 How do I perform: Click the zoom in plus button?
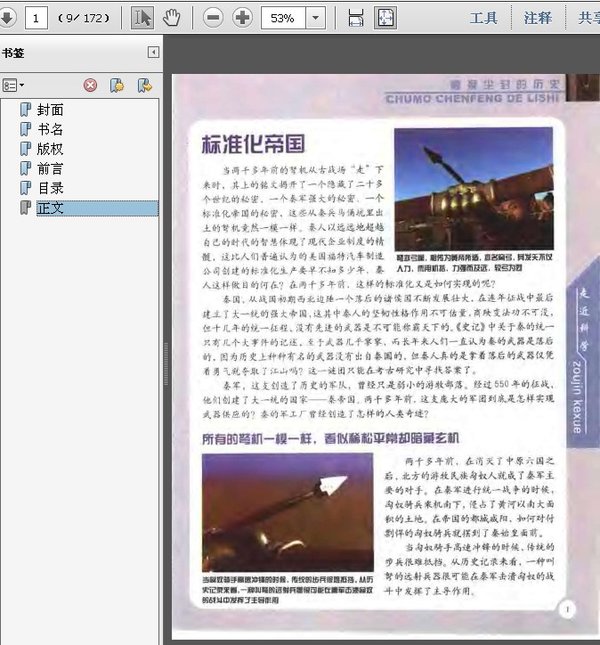pyautogui.click(x=242, y=18)
